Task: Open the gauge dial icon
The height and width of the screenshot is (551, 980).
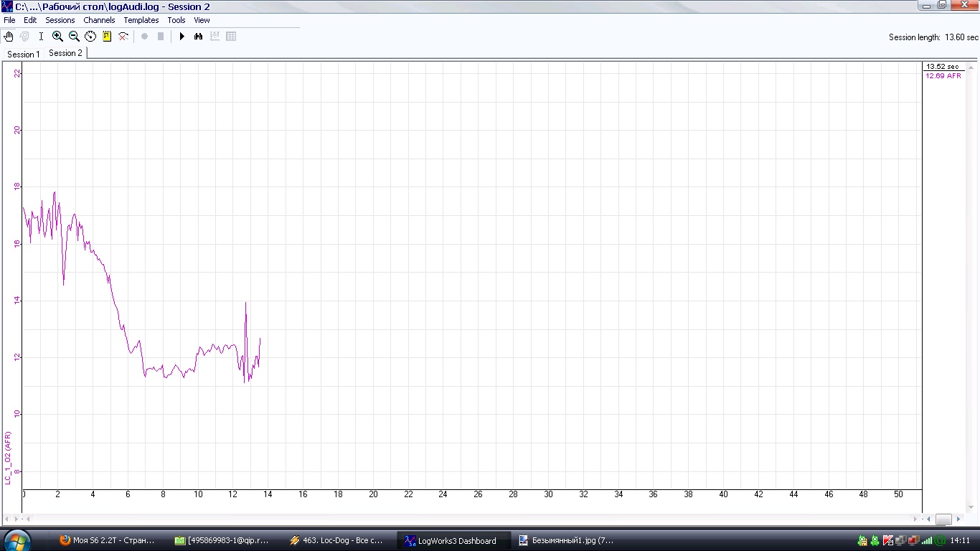Action: [90, 37]
